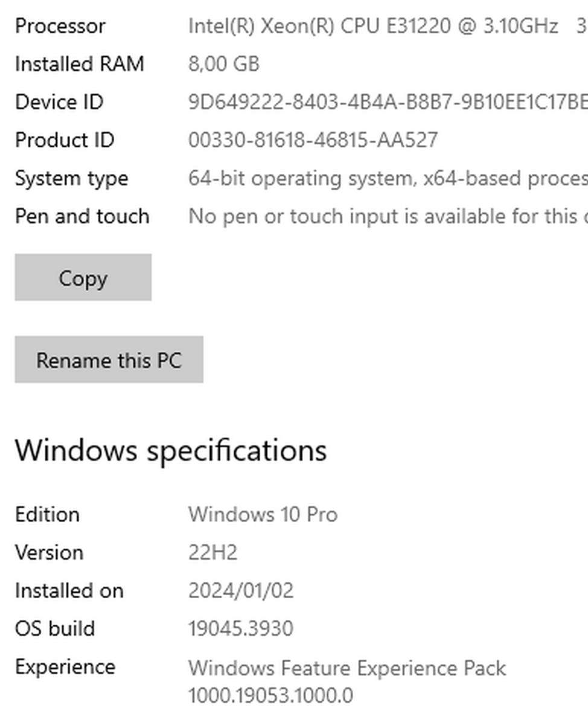Click the Experience label
Screen dimensions: 588x725
click(x=67, y=666)
